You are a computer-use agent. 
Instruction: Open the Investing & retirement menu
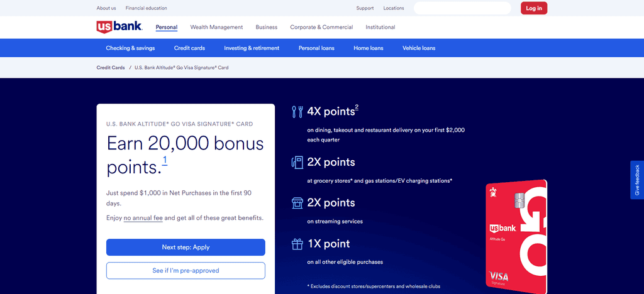click(252, 48)
